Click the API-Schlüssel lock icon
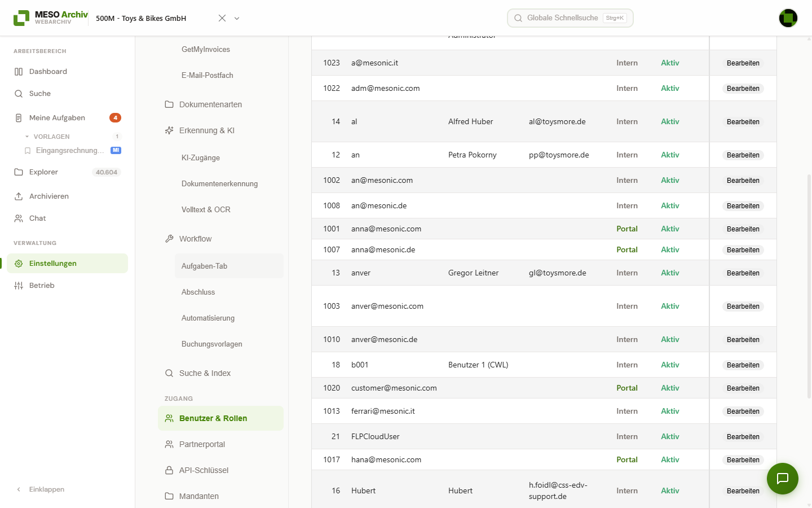812x508 pixels. [x=169, y=470]
